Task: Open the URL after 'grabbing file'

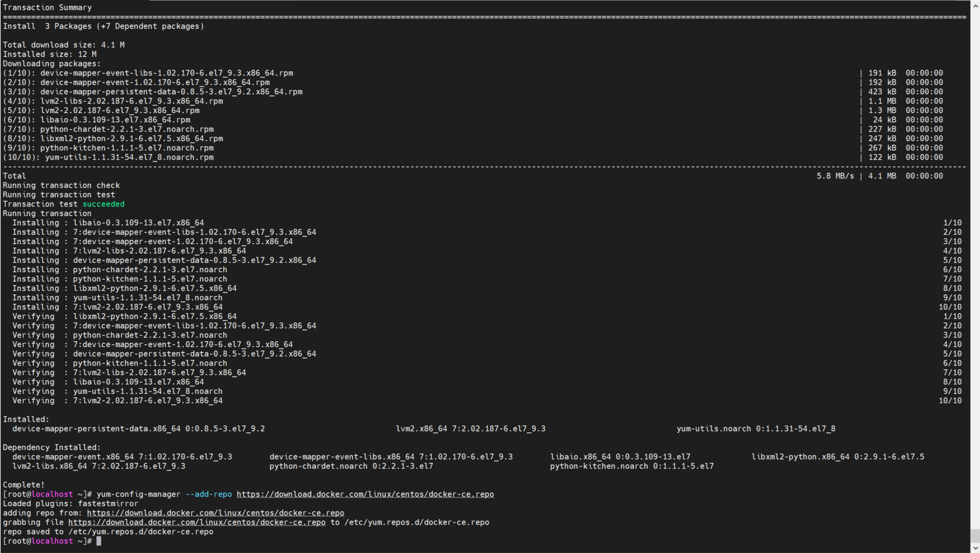Action: click(196, 523)
